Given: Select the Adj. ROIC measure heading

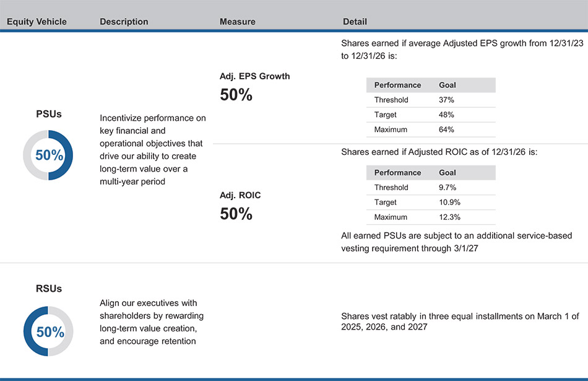Looking at the screenshot, I should [x=240, y=195].
